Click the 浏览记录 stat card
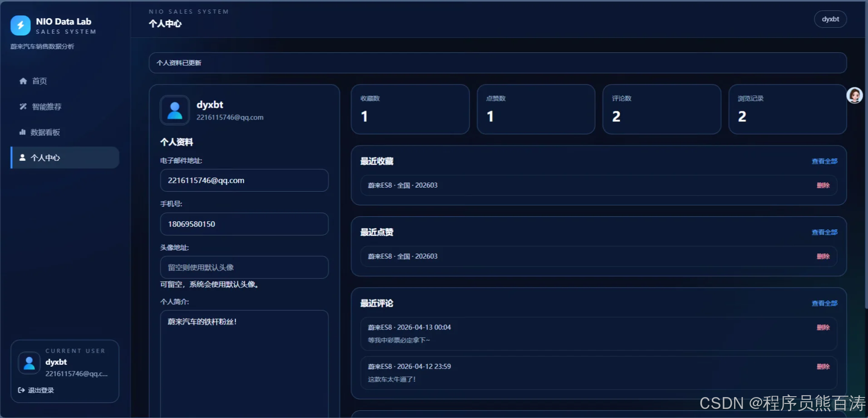The height and width of the screenshot is (418, 868). point(788,109)
